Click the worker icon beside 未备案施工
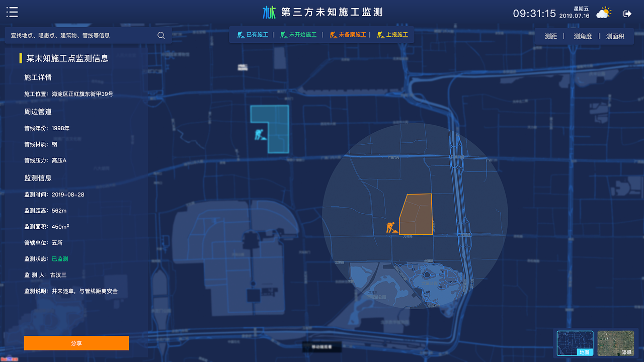 [x=333, y=35]
